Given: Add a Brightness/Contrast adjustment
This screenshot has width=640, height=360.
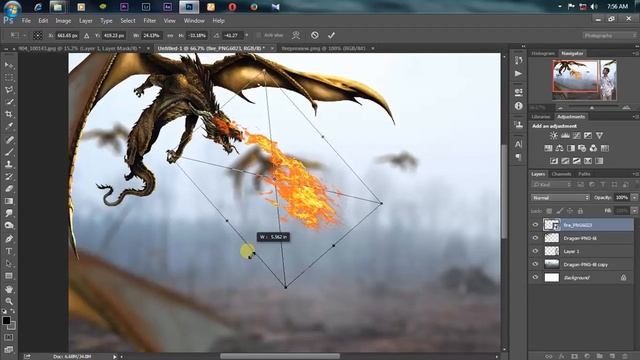Looking at the screenshot, I should 553,136.
